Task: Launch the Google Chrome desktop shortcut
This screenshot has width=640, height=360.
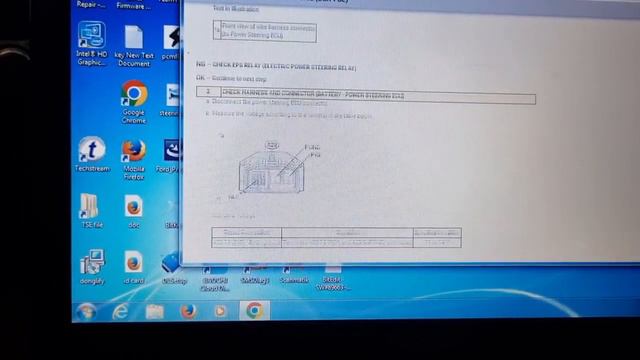Action: click(x=134, y=102)
